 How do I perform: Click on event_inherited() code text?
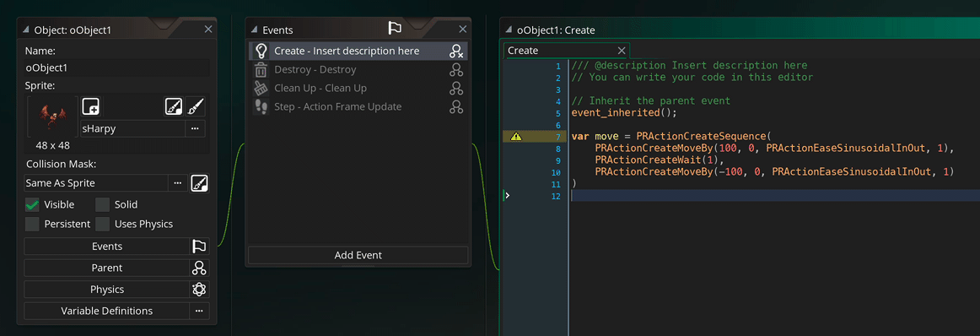(x=624, y=113)
